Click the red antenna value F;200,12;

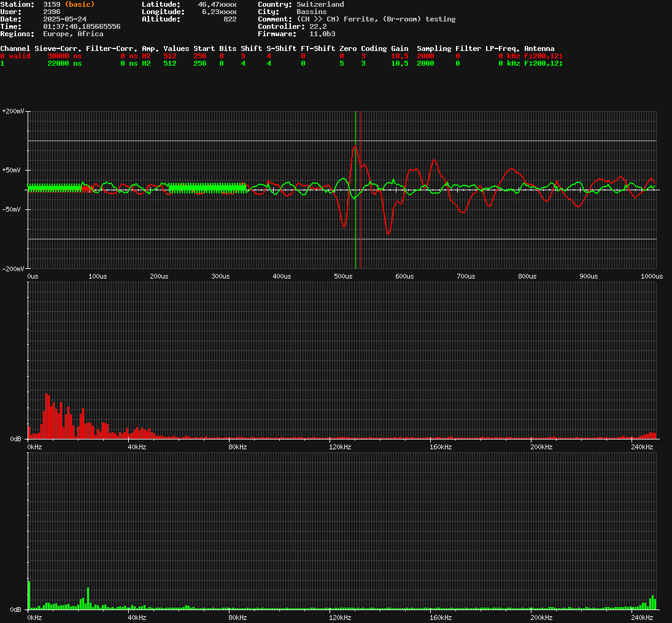(543, 56)
